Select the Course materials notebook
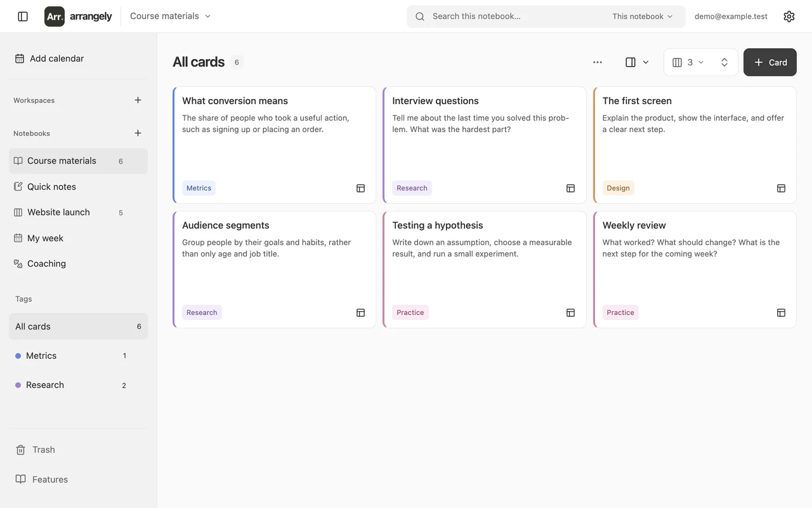The height and width of the screenshot is (508, 812). click(x=78, y=161)
